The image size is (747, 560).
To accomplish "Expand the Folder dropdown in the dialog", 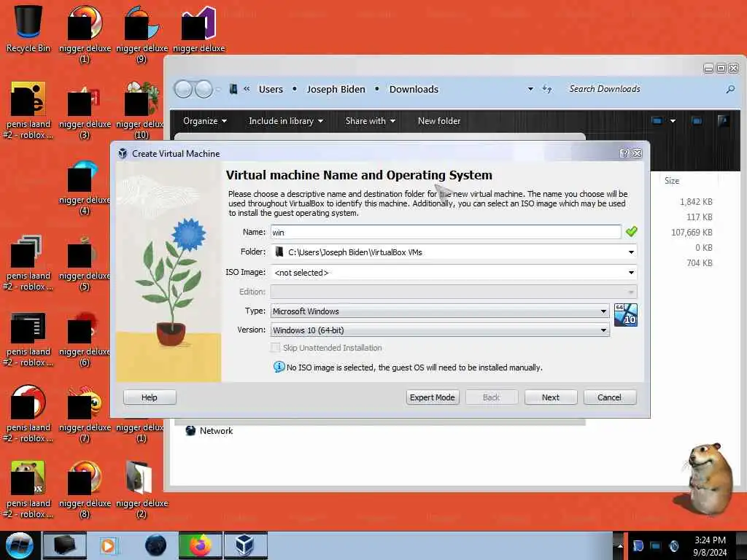I will coord(631,252).
